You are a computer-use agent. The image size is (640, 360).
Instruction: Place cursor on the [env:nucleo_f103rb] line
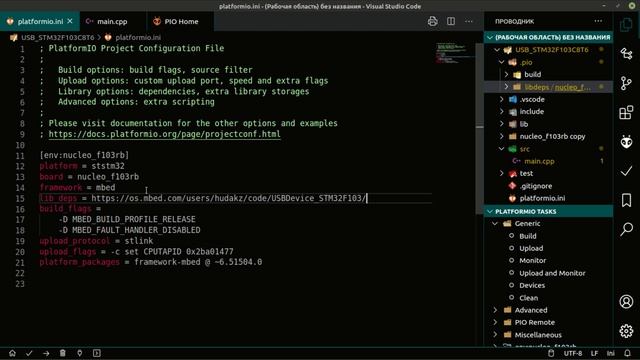tap(84, 155)
